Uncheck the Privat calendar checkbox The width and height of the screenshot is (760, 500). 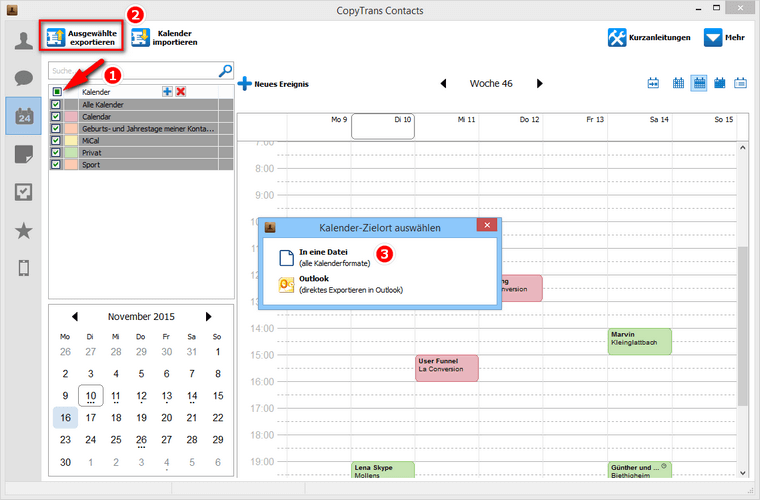56,153
